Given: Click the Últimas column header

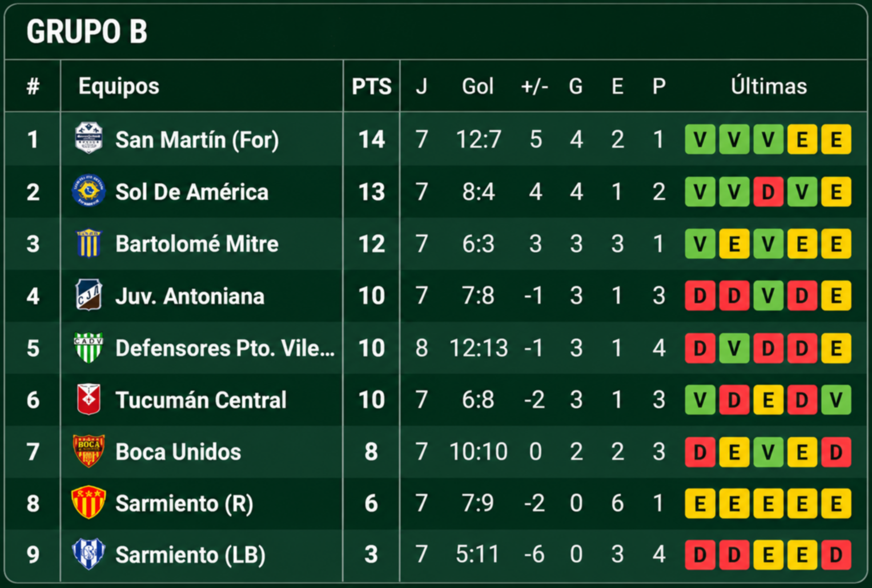Looking at the screenshot, I should pos(769,86).
